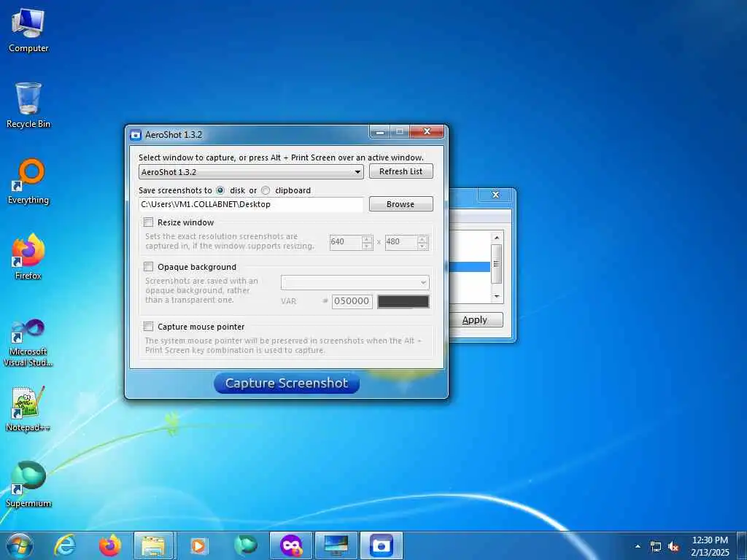This screenshot has width=747, height=560.
Task: Click the resize height field showing 480
Action: tap(402, 242)
